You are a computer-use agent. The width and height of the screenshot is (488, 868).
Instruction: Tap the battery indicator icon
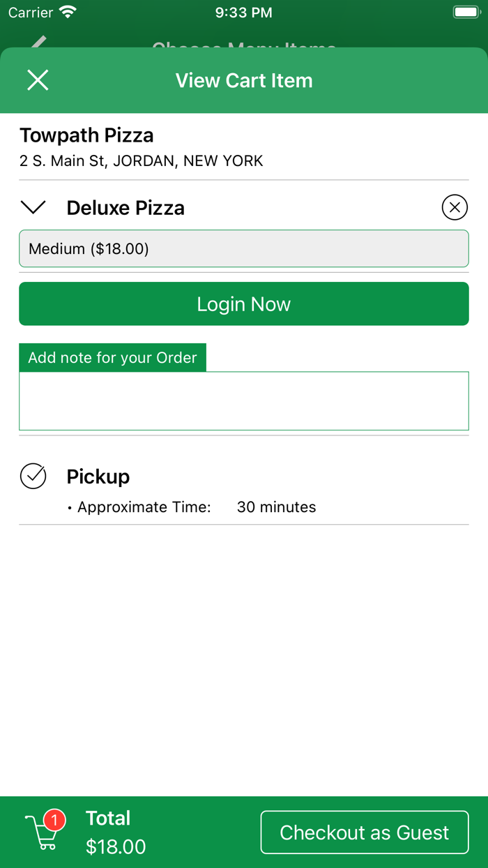[x=465, y=13]
